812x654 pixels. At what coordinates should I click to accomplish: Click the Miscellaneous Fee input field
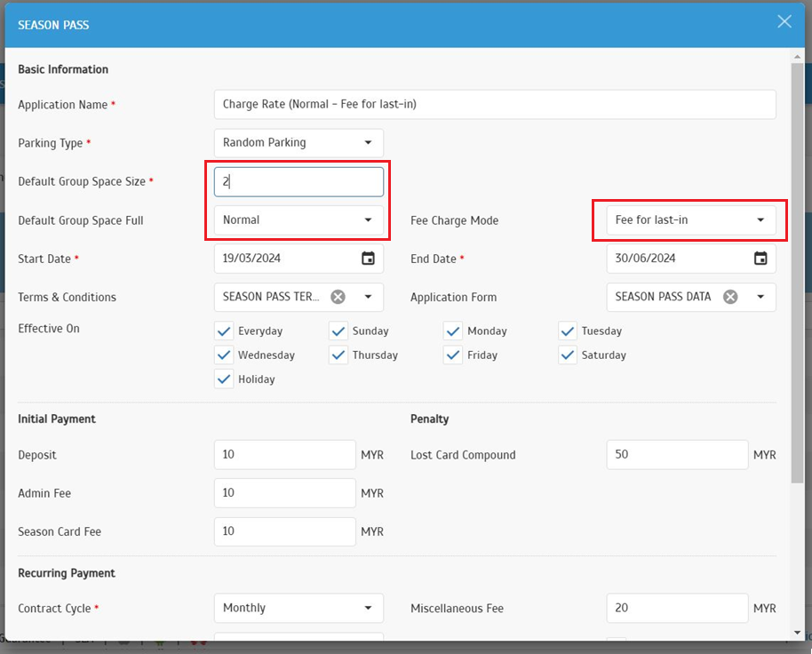pos(677,609)
